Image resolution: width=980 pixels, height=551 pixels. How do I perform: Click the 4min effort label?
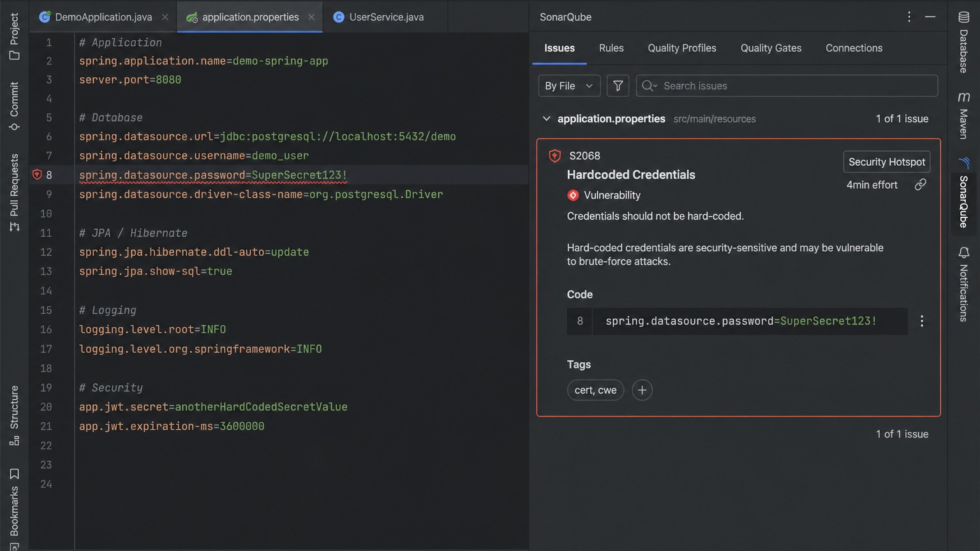pyautogui.click(x=872, y=184)
